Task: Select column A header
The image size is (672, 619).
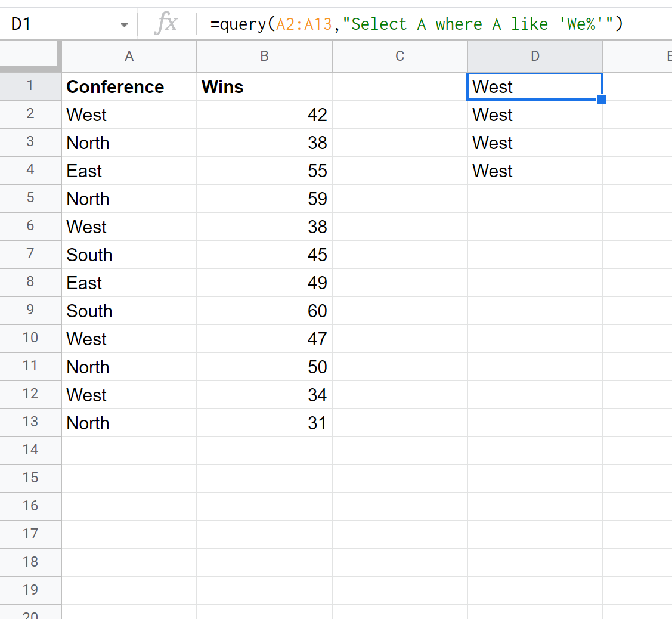Action: click(129, 56)
